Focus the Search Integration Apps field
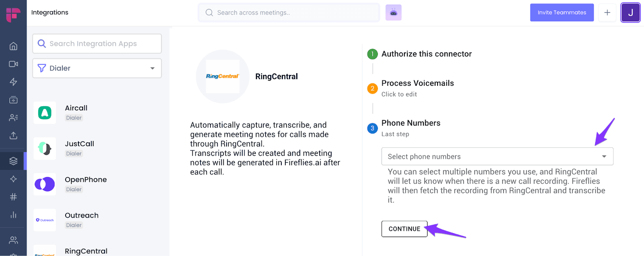Screen dimensions: 644x256 (97, 43)
